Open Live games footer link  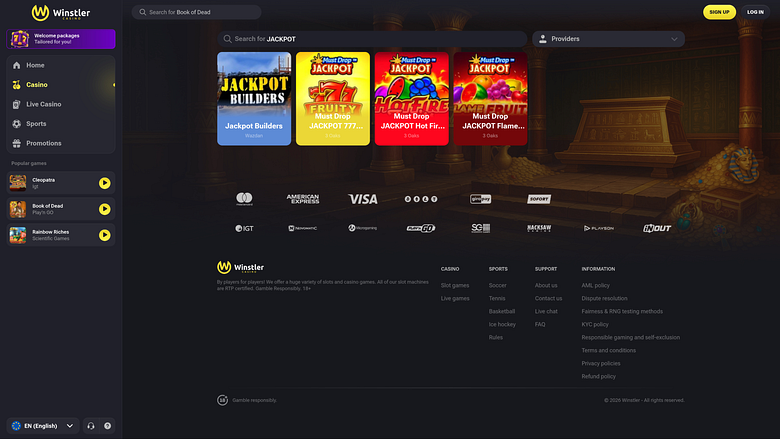(455, 298)
